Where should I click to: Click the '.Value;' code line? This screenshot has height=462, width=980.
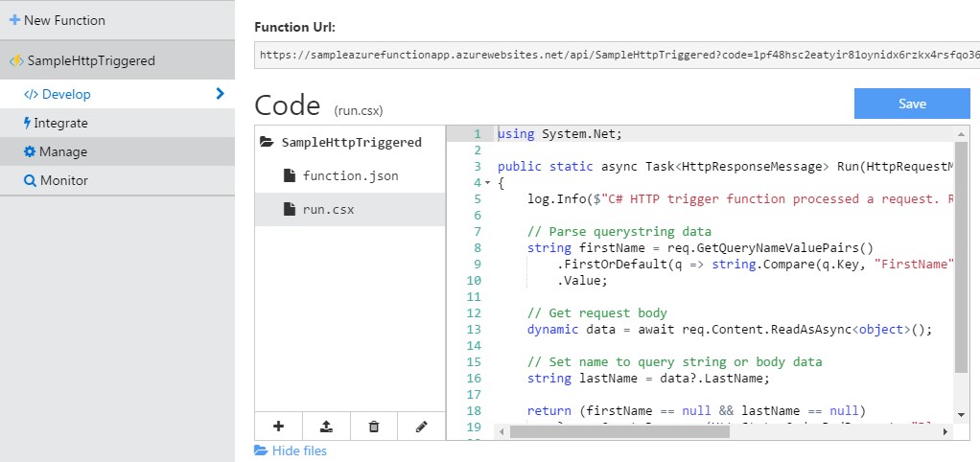pyautogui.click(x=582, y=280)
